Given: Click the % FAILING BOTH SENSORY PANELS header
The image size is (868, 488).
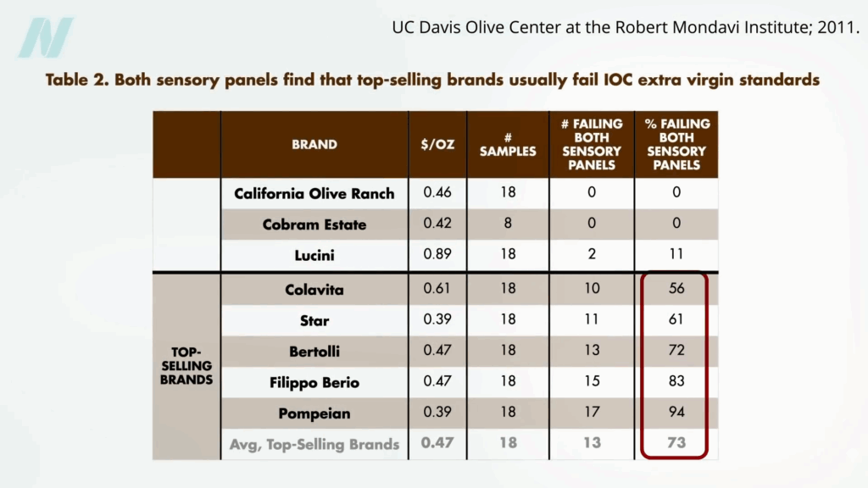Looking at the screenshot, I should coord(676,144).
